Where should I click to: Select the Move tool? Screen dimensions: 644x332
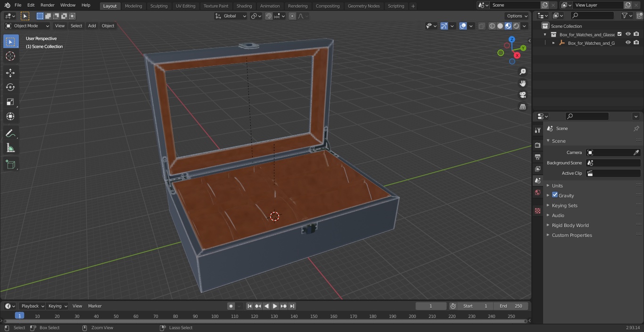pyautogui.click(x=10, y=73)
